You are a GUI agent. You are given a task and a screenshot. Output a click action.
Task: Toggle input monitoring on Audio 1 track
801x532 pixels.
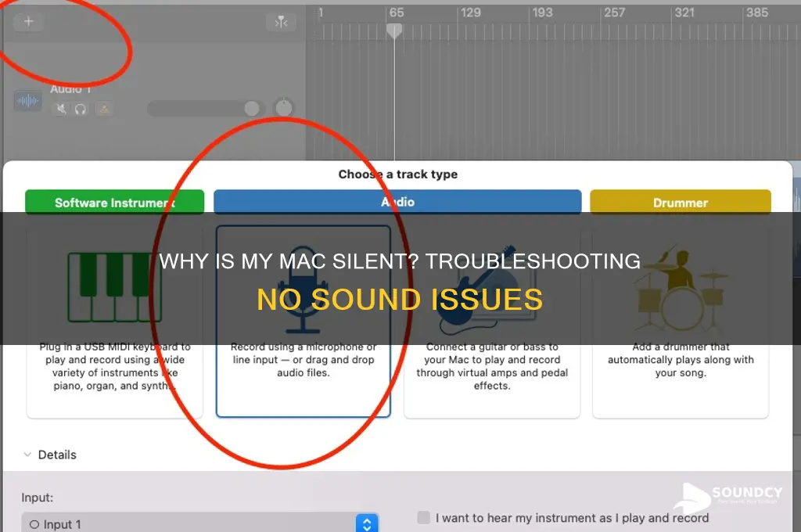[x=104, y=109]
